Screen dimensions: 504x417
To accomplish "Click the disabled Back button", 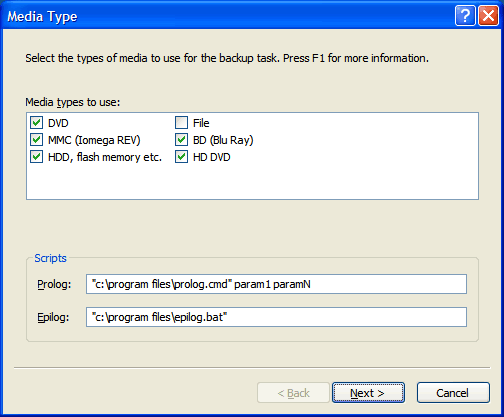I will point(293,393).
